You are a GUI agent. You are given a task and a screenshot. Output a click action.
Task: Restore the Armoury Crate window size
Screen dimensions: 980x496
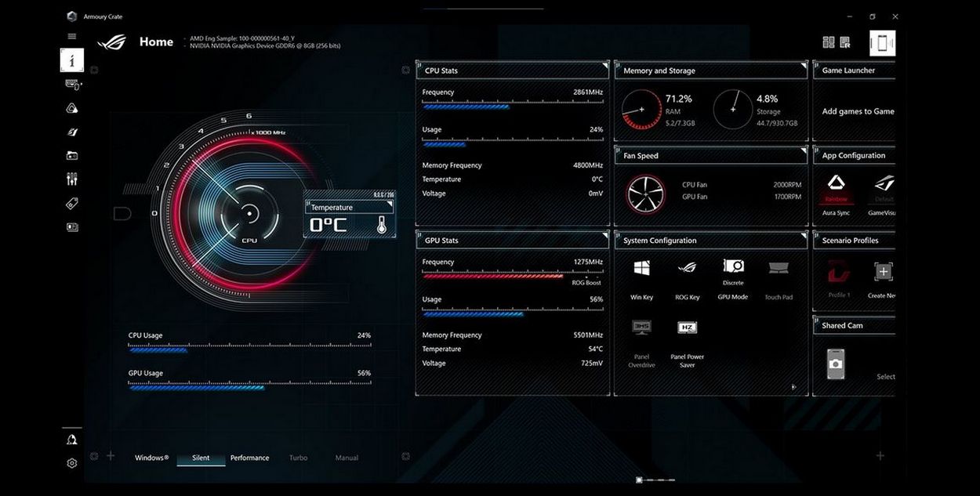tap(872, 16)
